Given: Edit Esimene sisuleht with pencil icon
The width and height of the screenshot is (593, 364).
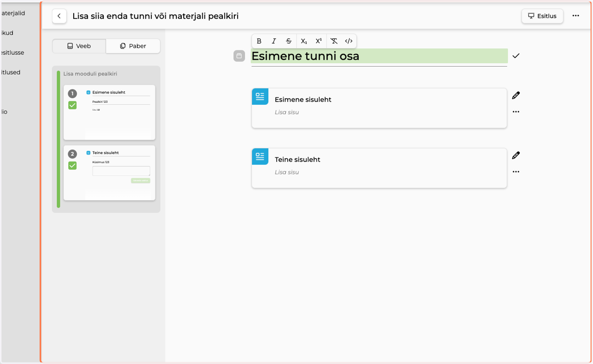Looking at the screenshot, I should click(516, 95).
